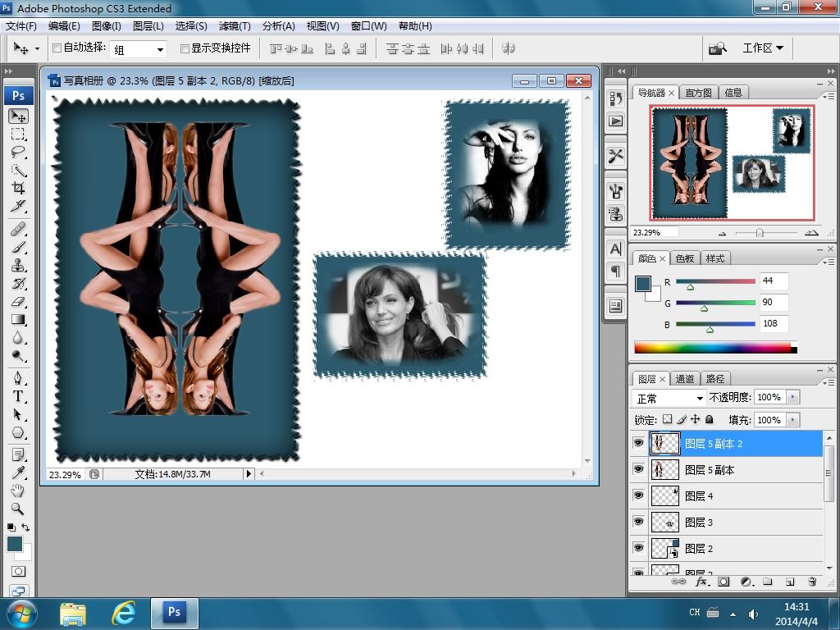The height and width of the screenshot is (630, 840).
Task: Switch to the 直方图 tab
Action: [x=698, y=93]
